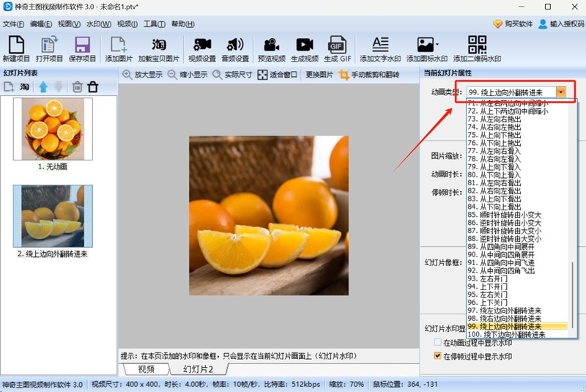Show actual size with 实际尺寸
The width and height of the screenshot is (586, 392).
click(x=232, y=74)
